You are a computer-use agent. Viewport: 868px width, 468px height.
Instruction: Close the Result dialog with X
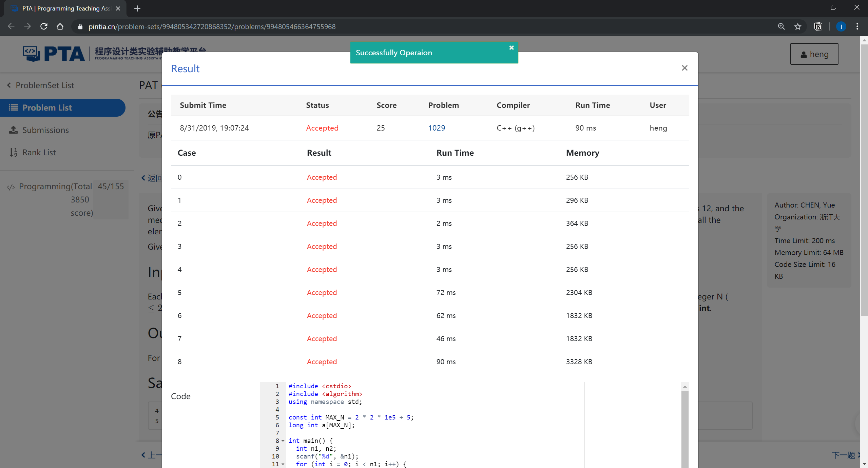pyautogui.click(x=684, y=68)
